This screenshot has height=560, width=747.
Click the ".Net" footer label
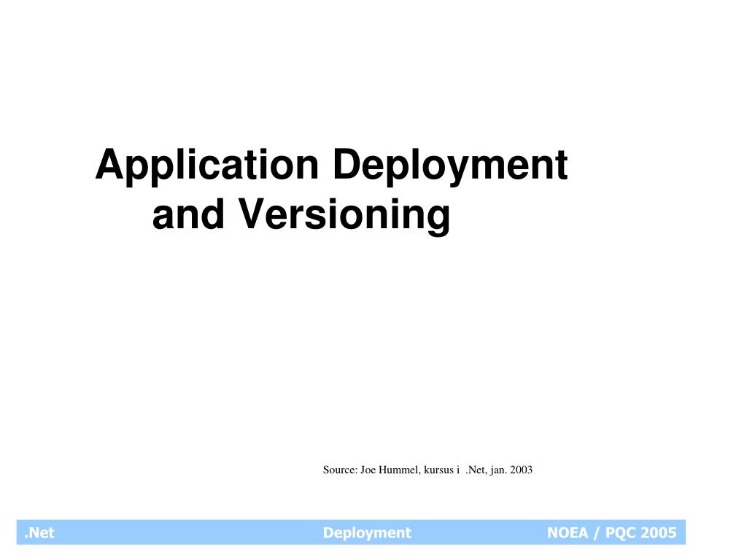point(40,533)
